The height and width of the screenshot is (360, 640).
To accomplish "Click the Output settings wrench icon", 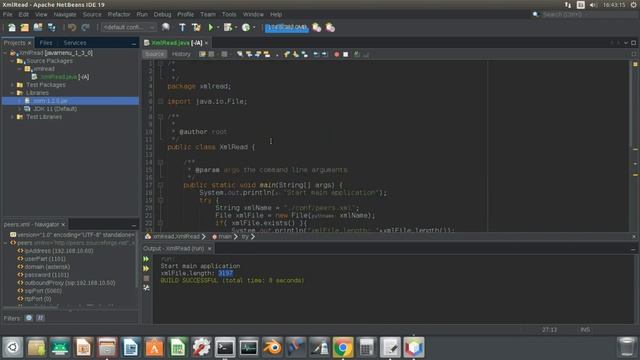I will (146, 288).
